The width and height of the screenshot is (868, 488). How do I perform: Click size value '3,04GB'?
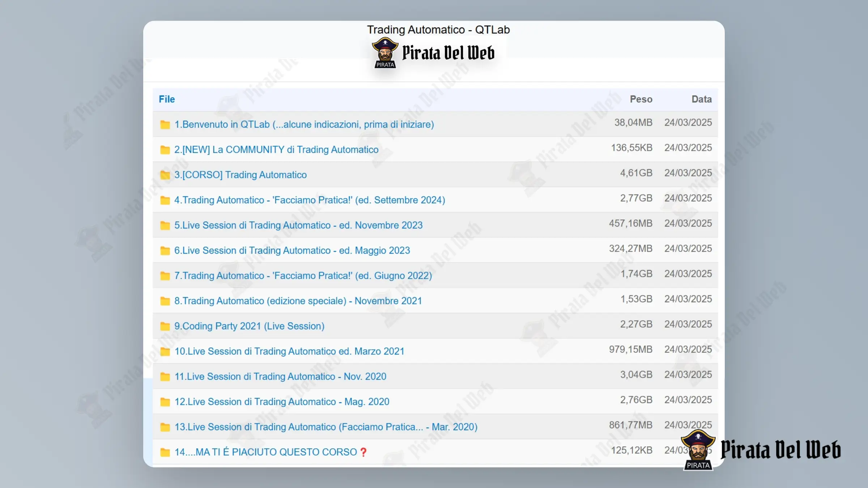click(x=636, y=374)
